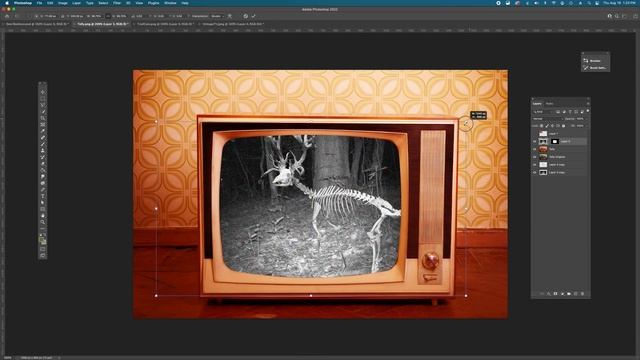Open the Image menu
Screen dimensions: 640x360
62,3
